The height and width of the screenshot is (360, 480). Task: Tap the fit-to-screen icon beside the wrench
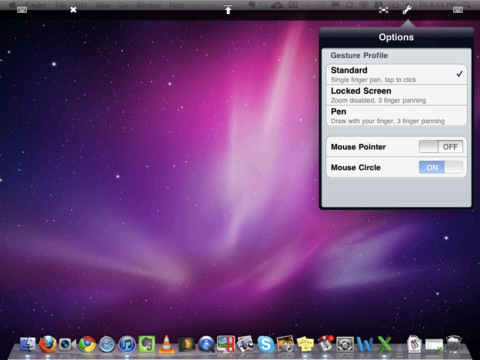click(x=384, y=10)
